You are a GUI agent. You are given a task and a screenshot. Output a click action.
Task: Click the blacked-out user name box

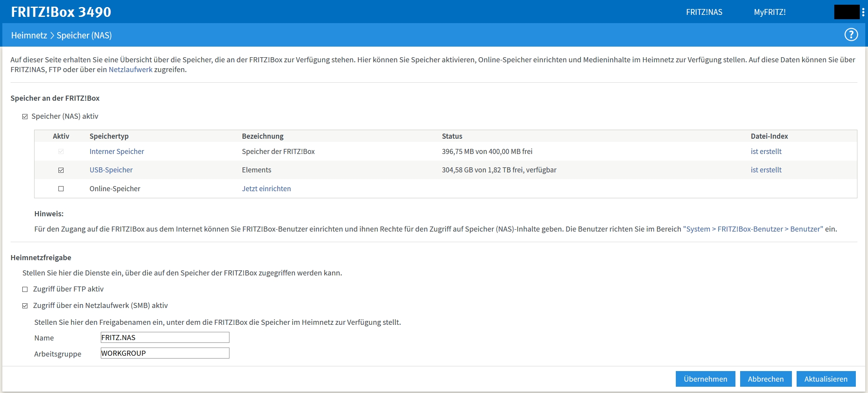(846, 12)
